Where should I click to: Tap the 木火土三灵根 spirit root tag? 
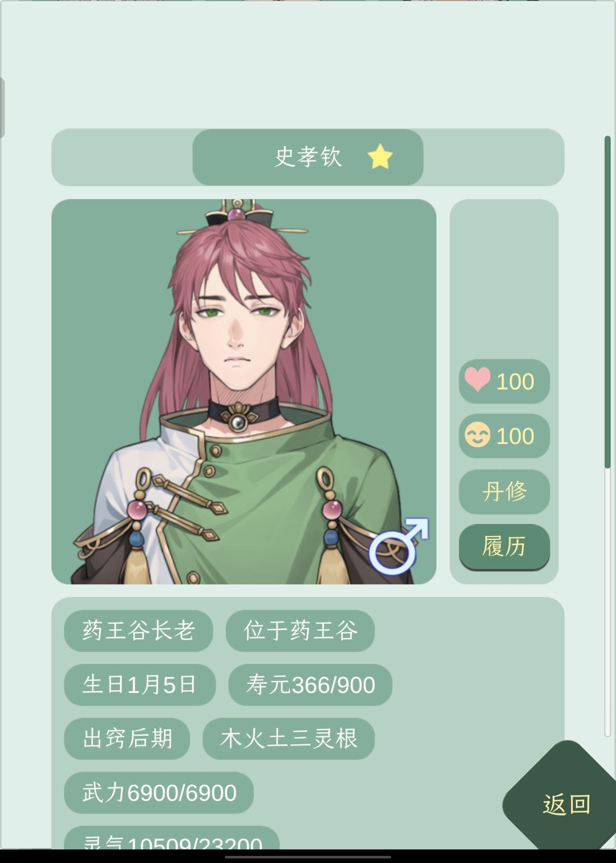(x=289, y=739)
